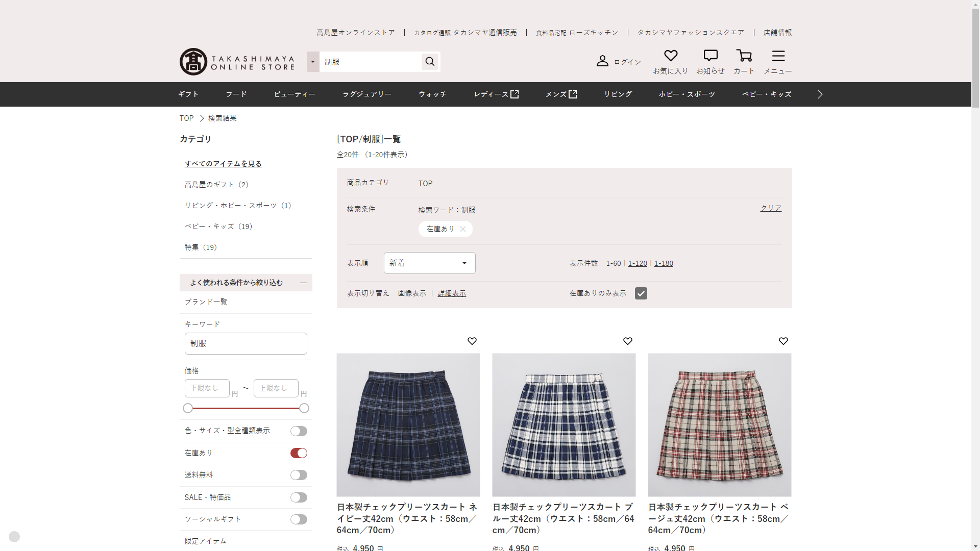
Task: Open the notifications speech bubble icon
Action: click(x=710, y=56)
